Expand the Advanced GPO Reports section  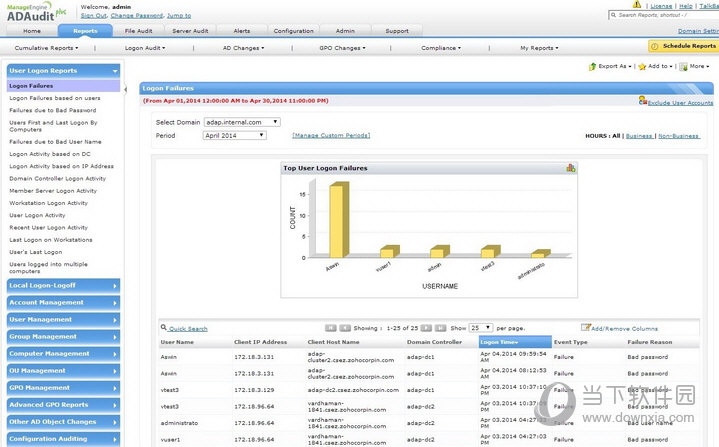click(x=63, y=405)
